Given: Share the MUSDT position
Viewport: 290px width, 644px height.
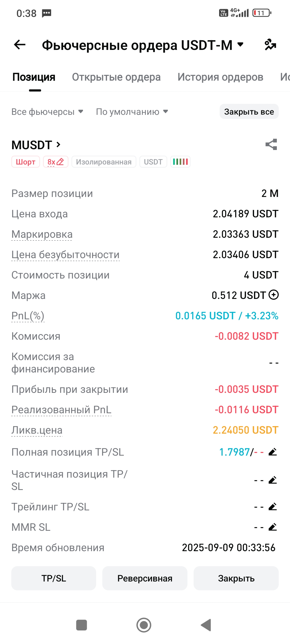Looking at the screenshot, I should coord(271,145).
